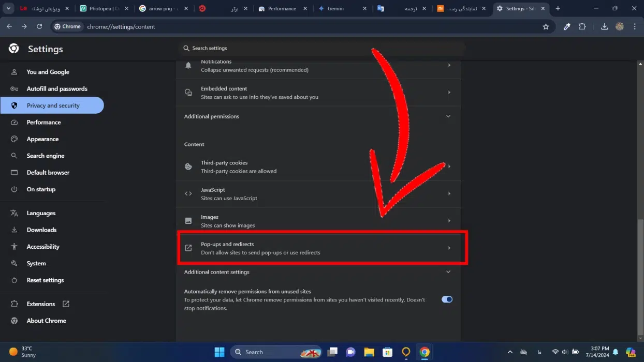
Task: Expand Additional content settings
Action: (448, 272)
